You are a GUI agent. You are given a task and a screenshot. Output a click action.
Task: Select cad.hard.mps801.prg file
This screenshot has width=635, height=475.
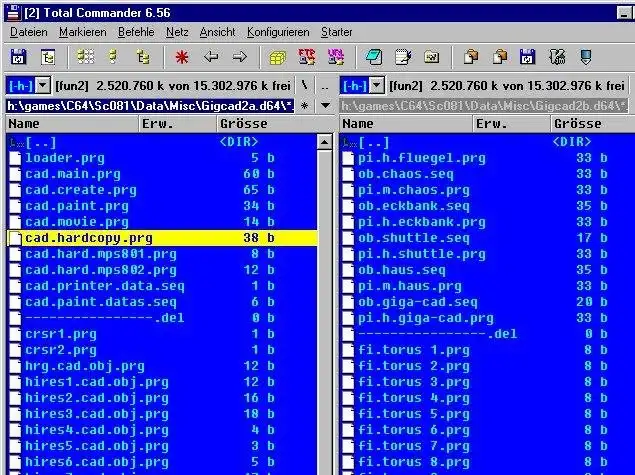[x=162, y=254]
